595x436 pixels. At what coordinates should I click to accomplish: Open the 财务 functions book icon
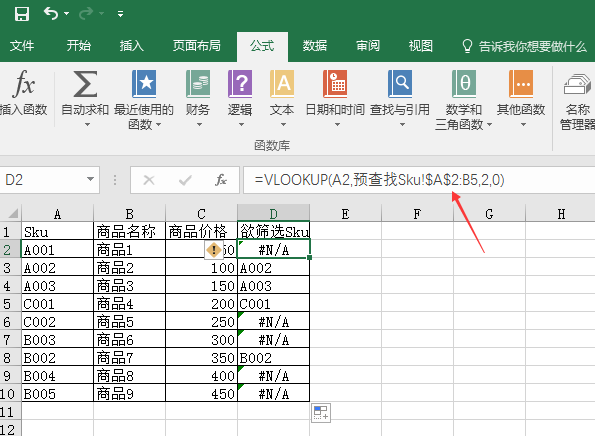coord(198,83)
